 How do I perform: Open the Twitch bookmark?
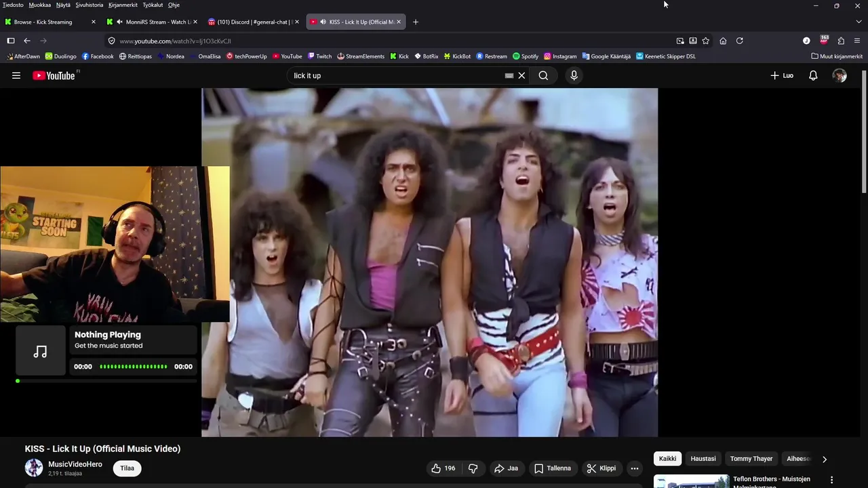[319, 56]
